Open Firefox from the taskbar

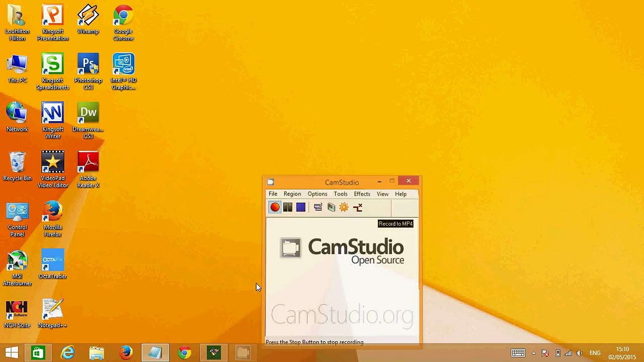click(126, 352)
